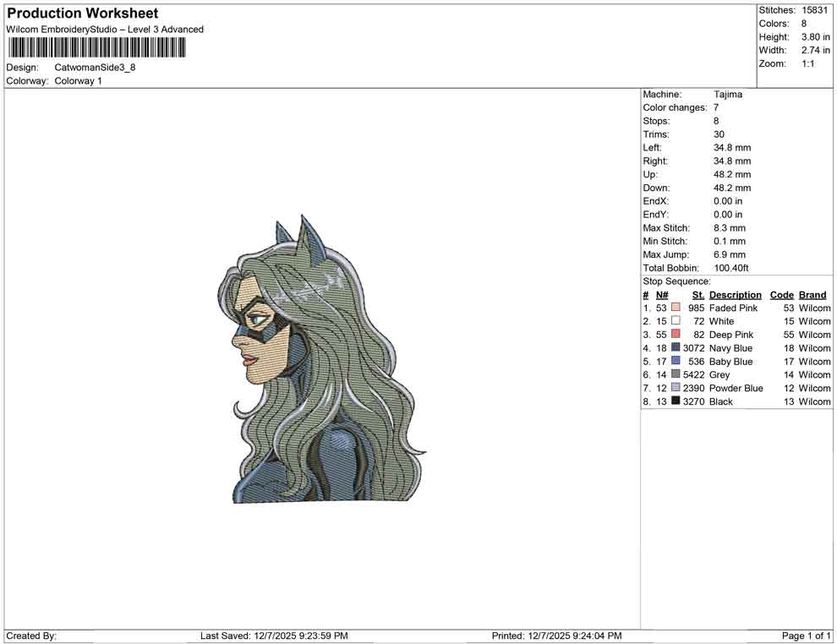Click the Production Worksheet title
This screenshot has height=644, width=837.
pos(81,13)
